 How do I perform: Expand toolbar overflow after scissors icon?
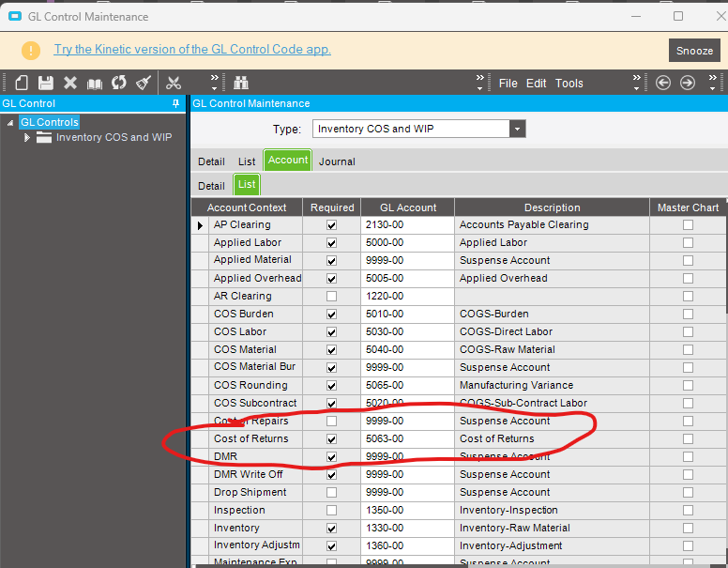[x=214, y=83]
